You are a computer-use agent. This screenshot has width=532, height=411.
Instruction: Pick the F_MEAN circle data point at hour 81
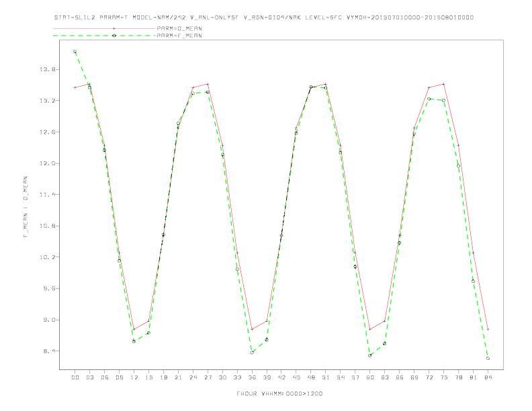[x=473, y=281]
